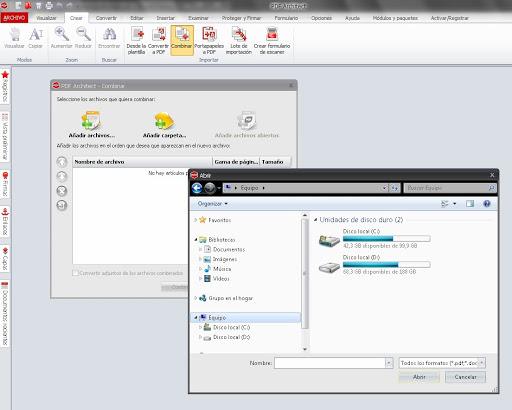Collapse Unidades de disco duro group
This screenshot has width=512, height=410.
point(315,220)
